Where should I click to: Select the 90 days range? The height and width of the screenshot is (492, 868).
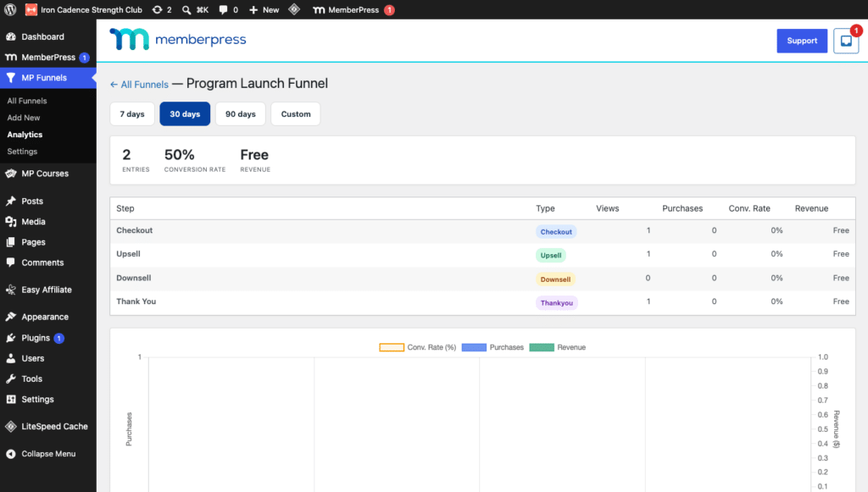240,113
